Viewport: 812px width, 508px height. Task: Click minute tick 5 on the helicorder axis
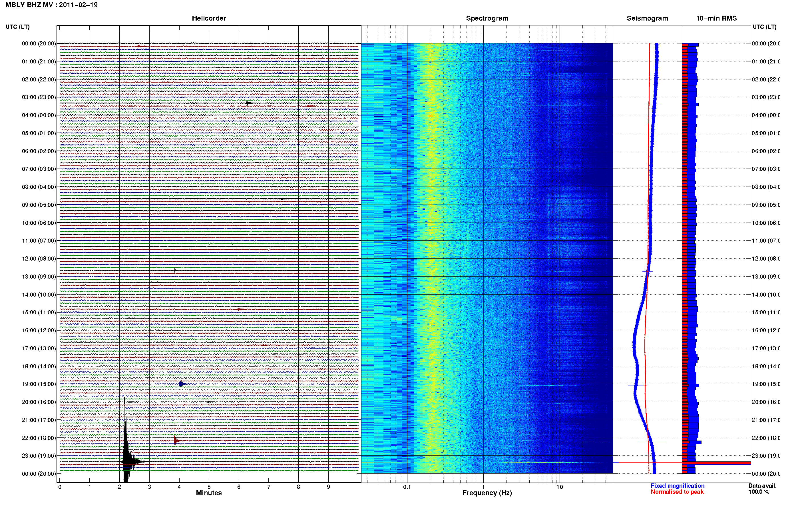coord(209,487)
